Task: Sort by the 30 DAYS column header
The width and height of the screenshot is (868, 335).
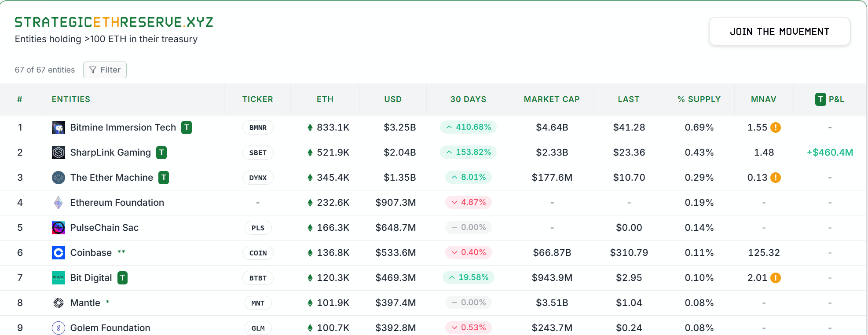Action: click(x=468, y=99)
